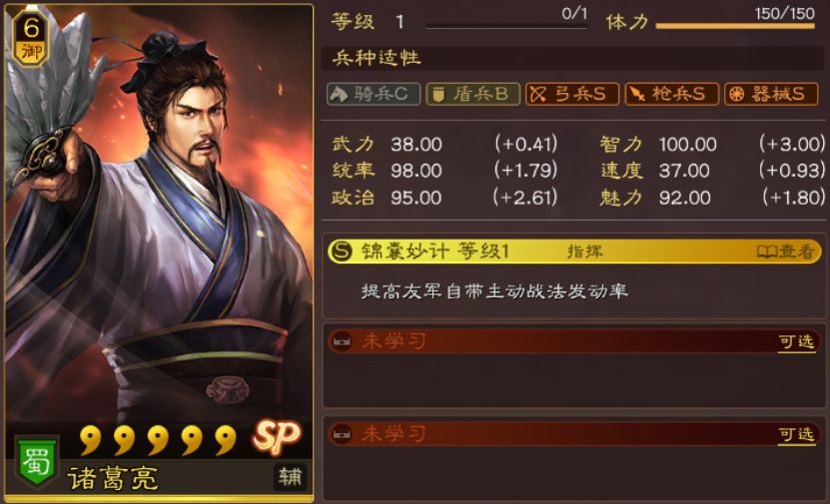Choose 可选 for second unlearned skill slot

[796, 435]
